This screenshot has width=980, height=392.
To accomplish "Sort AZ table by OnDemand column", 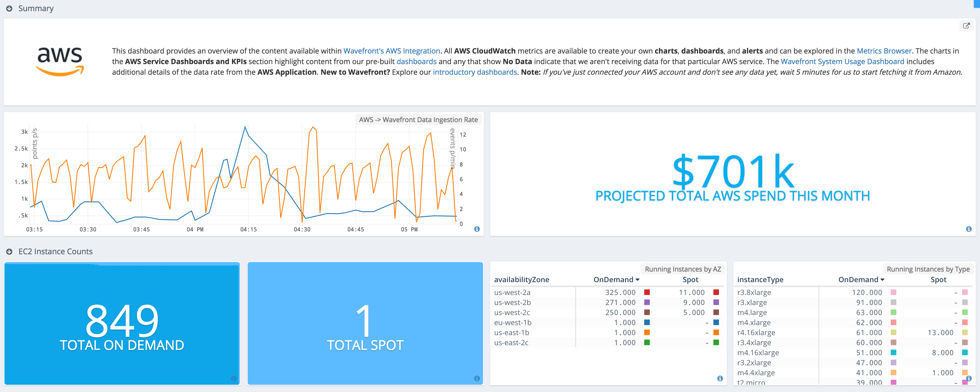I will [x=616, y=280].
